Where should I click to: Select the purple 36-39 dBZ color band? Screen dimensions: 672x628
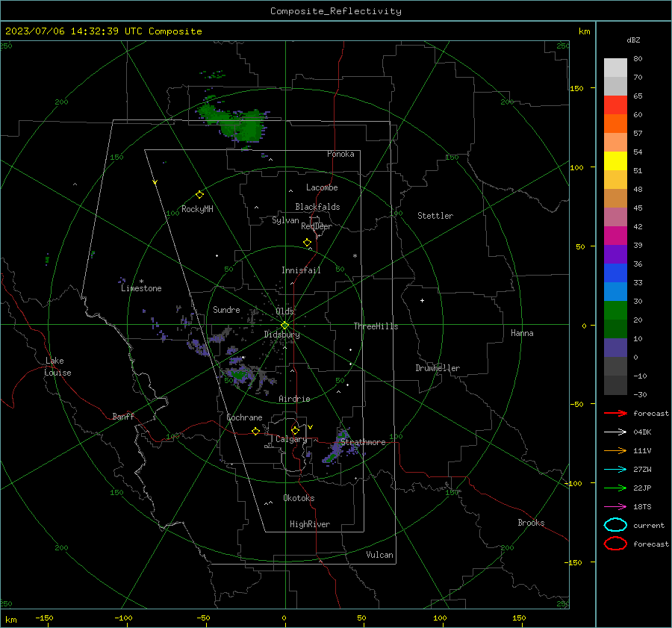[x=615, y=255]
